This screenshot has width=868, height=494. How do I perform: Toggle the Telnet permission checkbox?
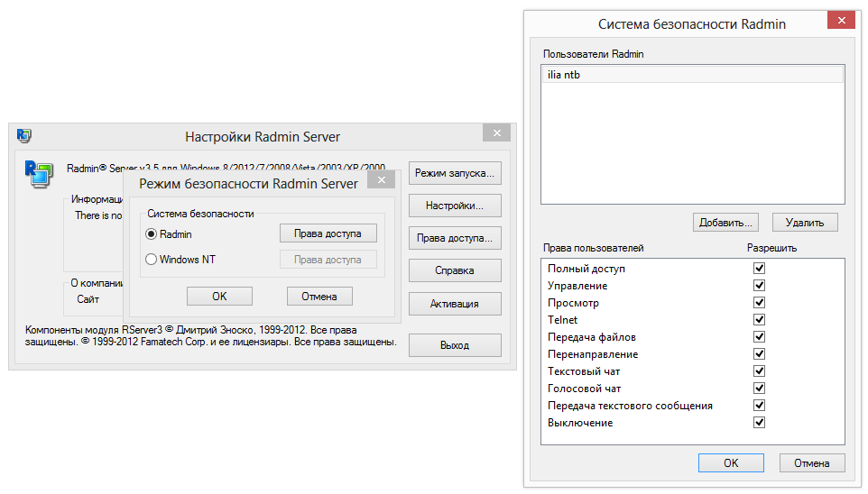(759, 320)
